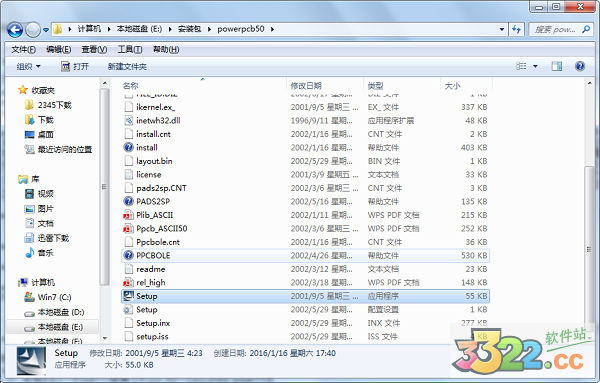The image size is (600, 383).
Task: Click 计算机 in the address breadcrumb
Action: [x=89, y=29]
